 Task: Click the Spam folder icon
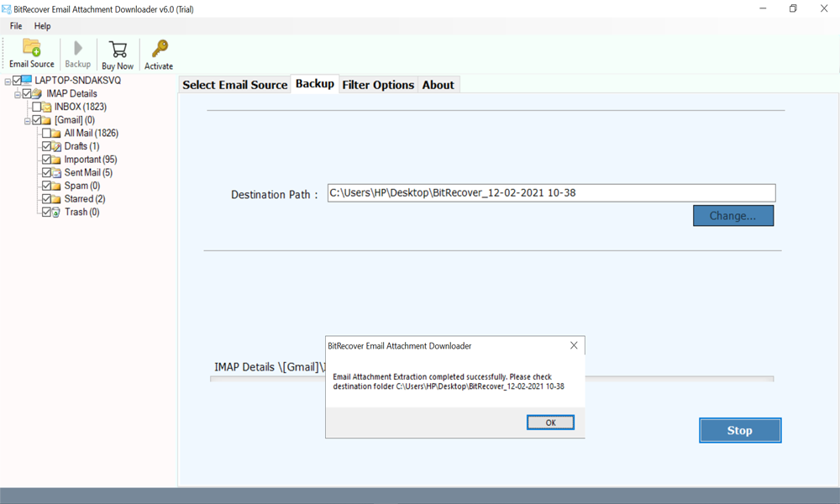click(x=56, y=186)
